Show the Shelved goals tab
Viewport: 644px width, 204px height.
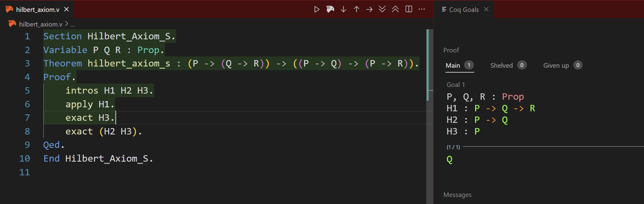(x=502, y=66)
